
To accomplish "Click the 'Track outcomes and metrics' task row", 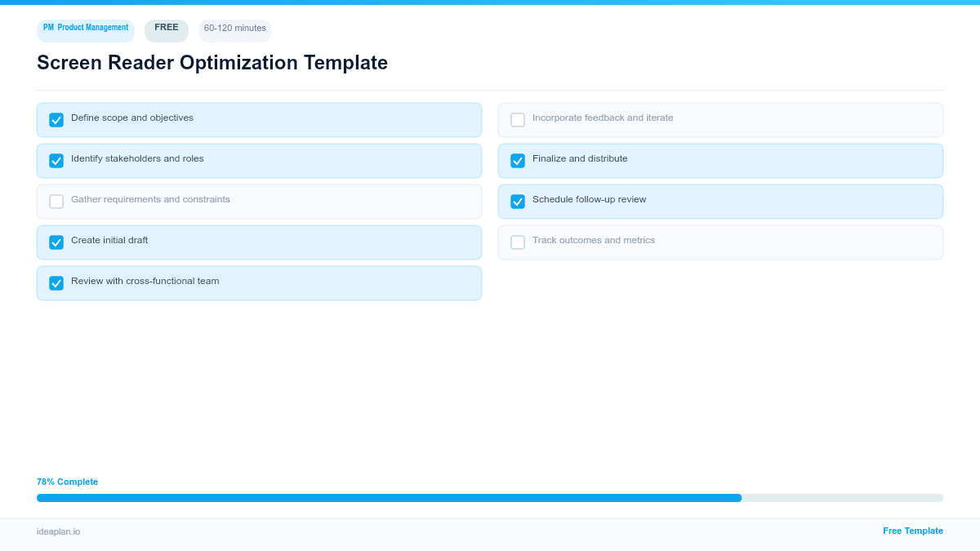I will 720,242.
